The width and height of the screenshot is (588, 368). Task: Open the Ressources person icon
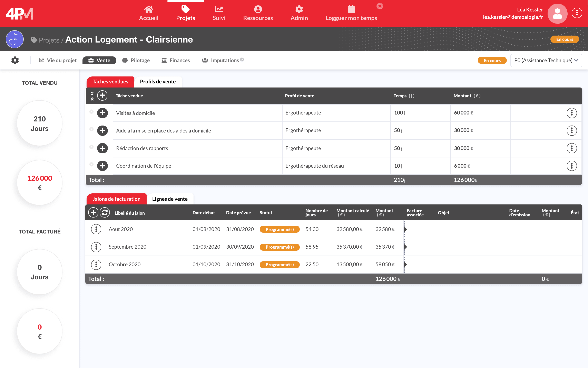[258, 9]
